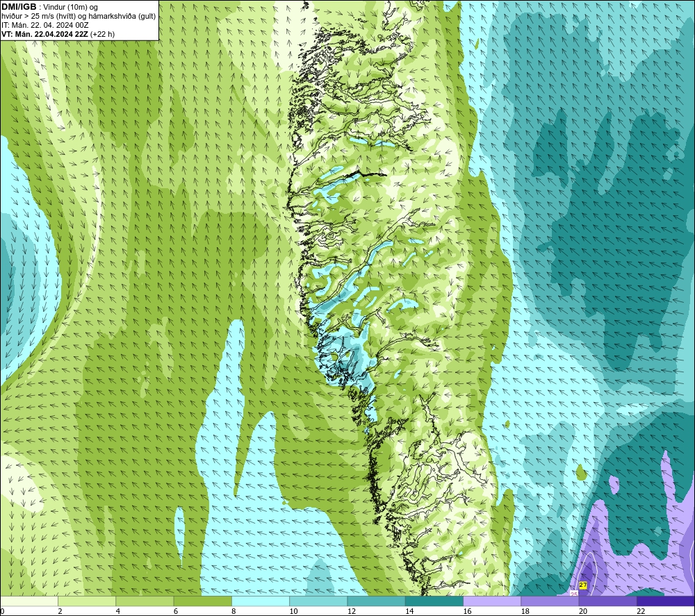Click the 8–10 m/s light cyan legend swatch
695x616 pixels.
[x=261, y=601]
